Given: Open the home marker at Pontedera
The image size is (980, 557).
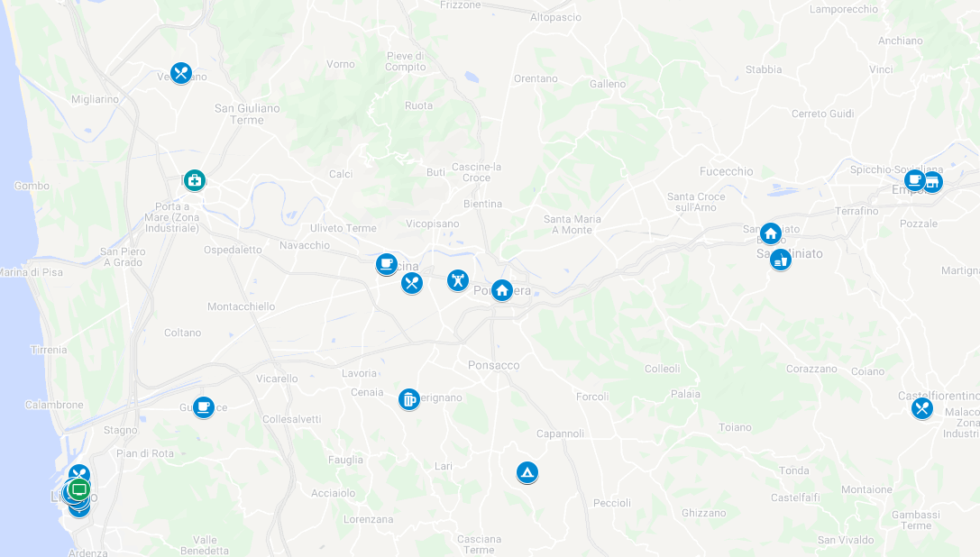Looking at the screenshot, I should [x=502, y=290].
